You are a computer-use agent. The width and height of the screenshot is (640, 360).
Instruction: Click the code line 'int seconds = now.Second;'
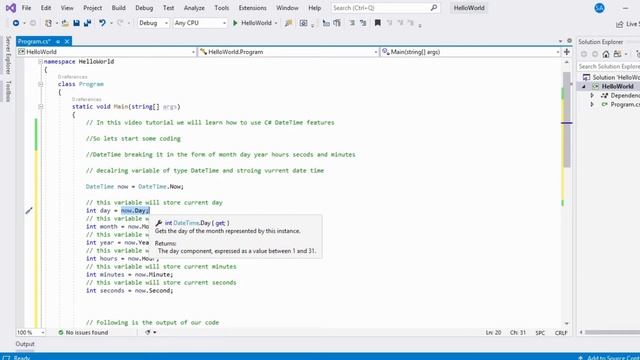(x=129, y=291)
